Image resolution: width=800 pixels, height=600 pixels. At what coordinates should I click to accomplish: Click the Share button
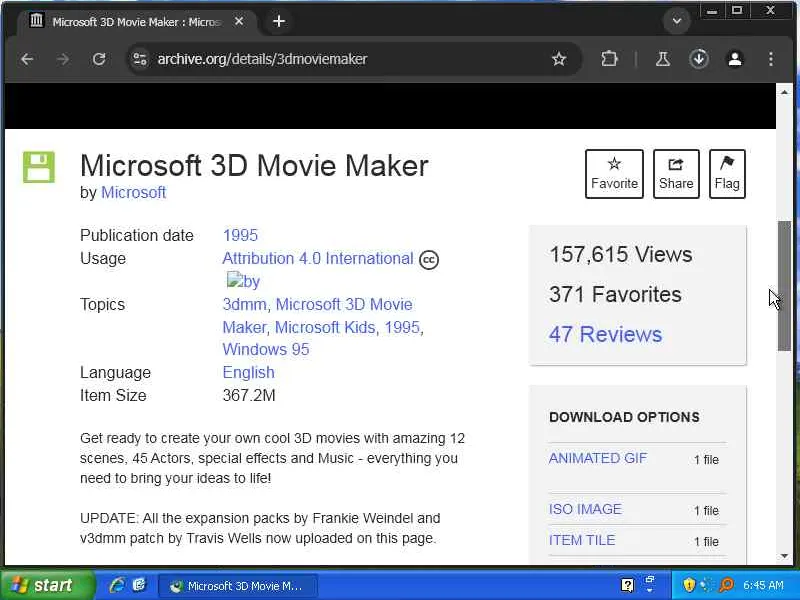coord(676,174)
